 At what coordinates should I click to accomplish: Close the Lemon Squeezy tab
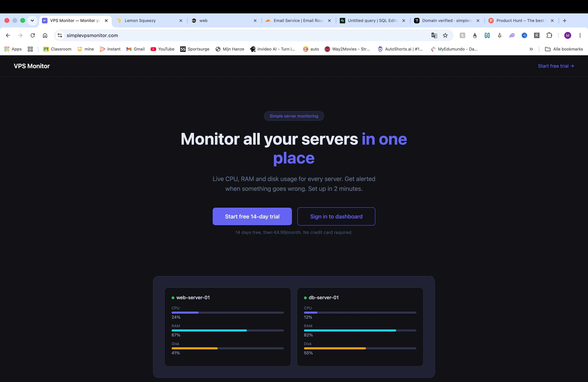181,20
